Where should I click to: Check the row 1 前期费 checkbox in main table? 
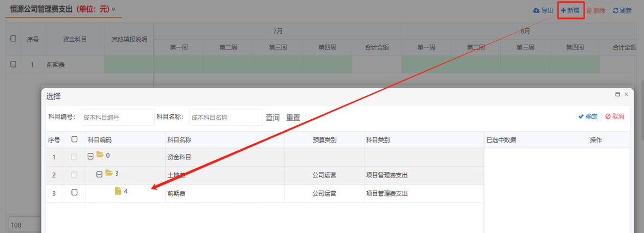[13, 64]
